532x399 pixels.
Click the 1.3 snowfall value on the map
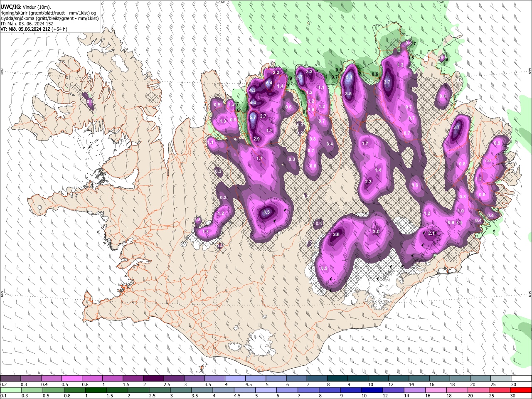223,121
